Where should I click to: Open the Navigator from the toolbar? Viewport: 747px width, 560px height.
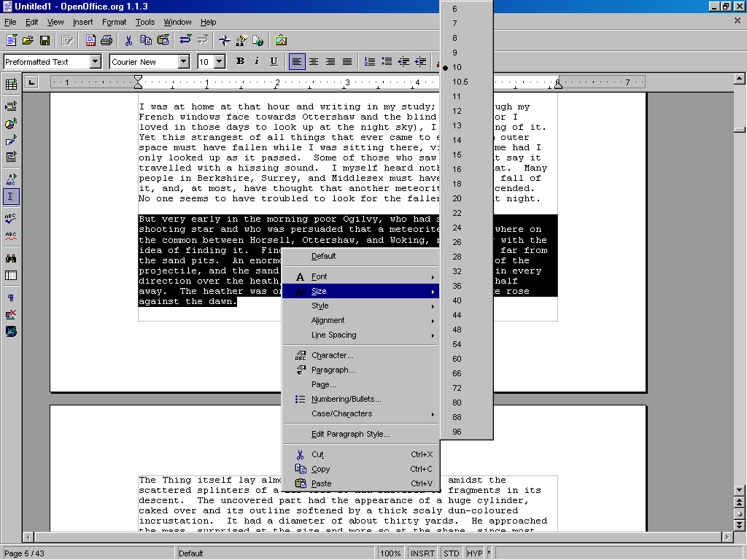225,40
